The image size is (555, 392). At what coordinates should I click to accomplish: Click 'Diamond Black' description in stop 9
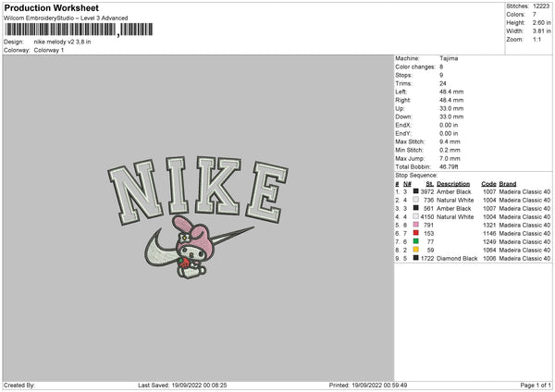[457, 259]
